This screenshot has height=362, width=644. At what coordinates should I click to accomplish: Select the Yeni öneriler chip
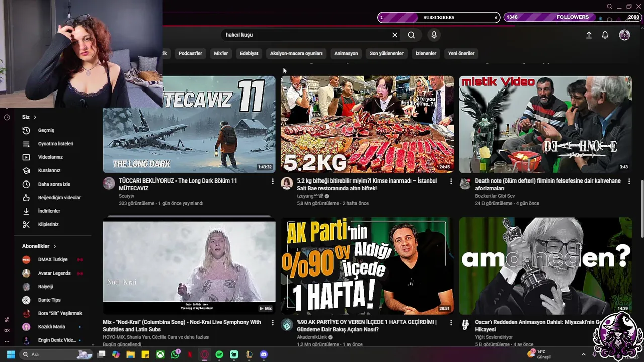click(x=461, y=53)
